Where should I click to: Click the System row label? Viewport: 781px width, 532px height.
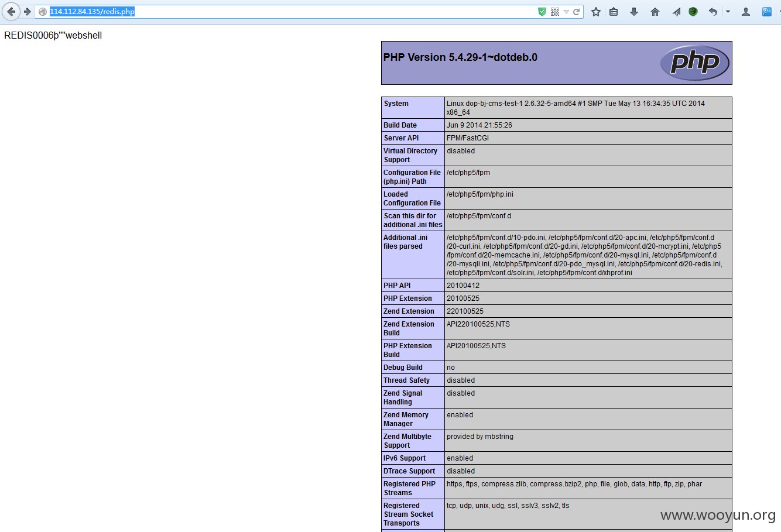396,104
